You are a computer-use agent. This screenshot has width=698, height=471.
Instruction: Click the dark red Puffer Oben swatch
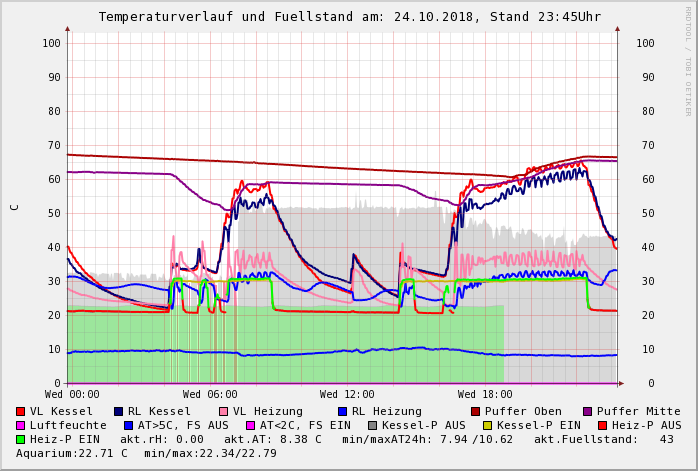475,411
